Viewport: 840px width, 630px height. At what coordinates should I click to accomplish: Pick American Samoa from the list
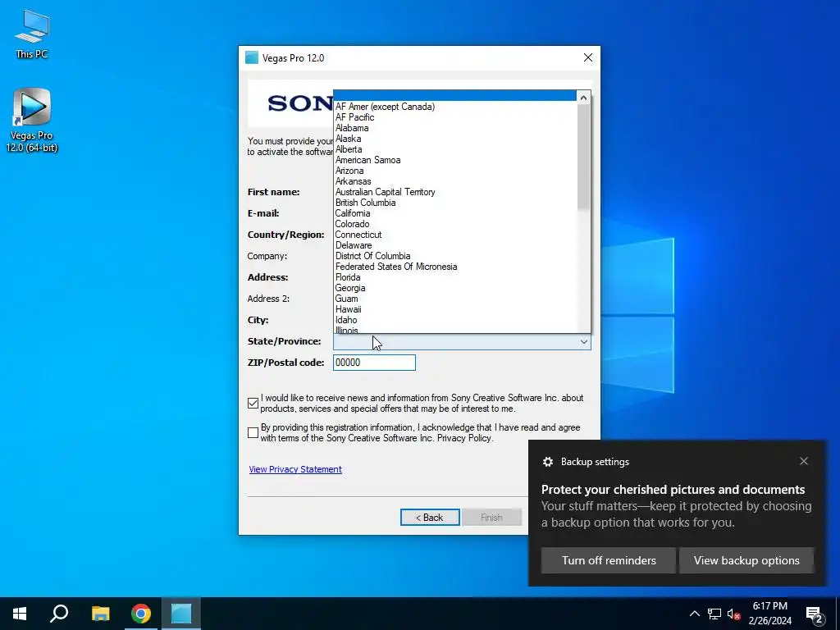[454, 160]
